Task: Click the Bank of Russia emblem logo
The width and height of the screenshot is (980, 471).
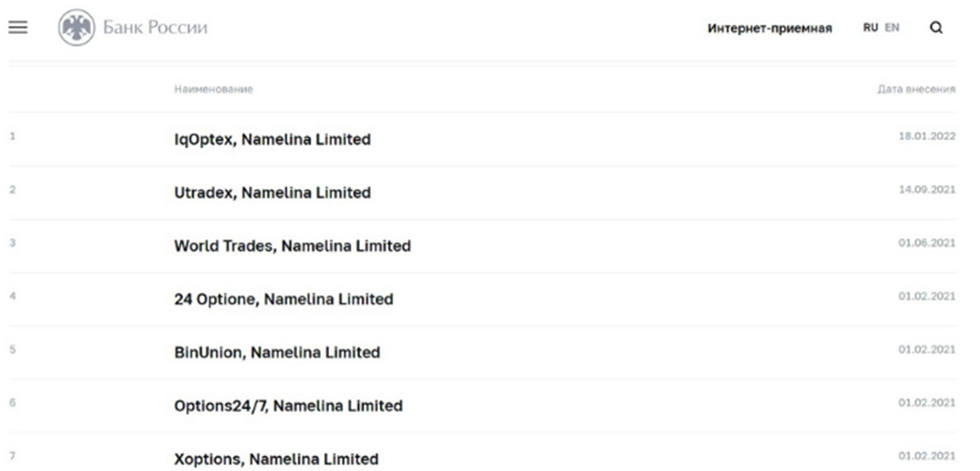Action: (76, 28)
